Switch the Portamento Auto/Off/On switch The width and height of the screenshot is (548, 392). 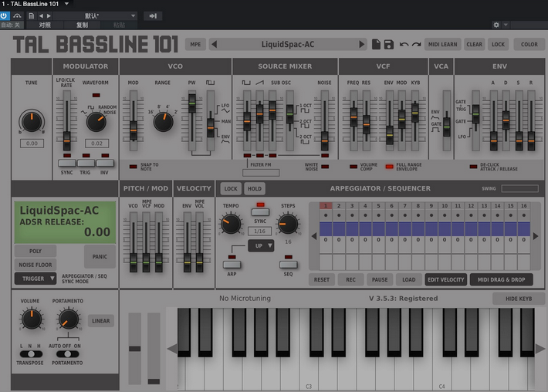click(x=67, y=354)
